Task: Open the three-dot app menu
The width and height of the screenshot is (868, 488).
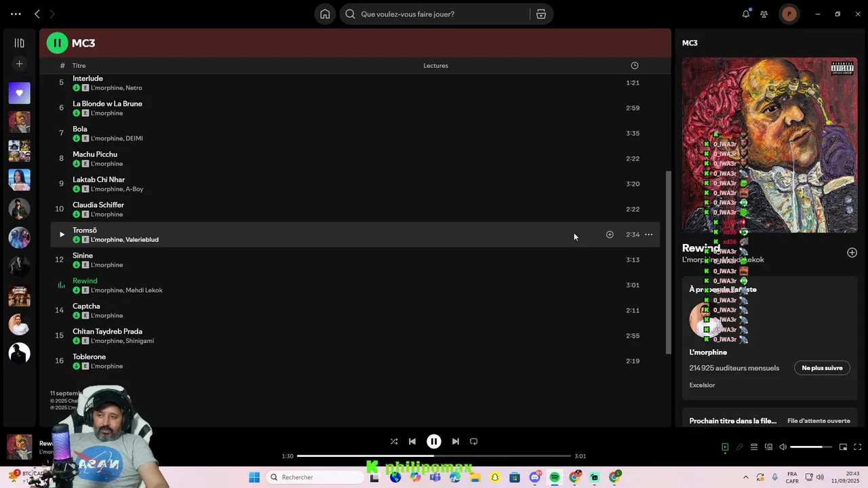Action: tap(16, 14)
